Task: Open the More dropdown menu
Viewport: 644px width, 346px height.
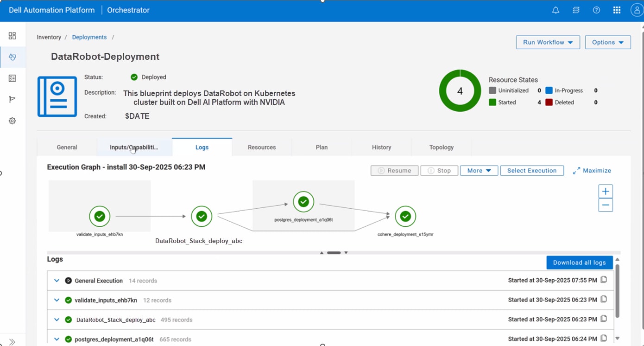Action: tap(479, 171)
